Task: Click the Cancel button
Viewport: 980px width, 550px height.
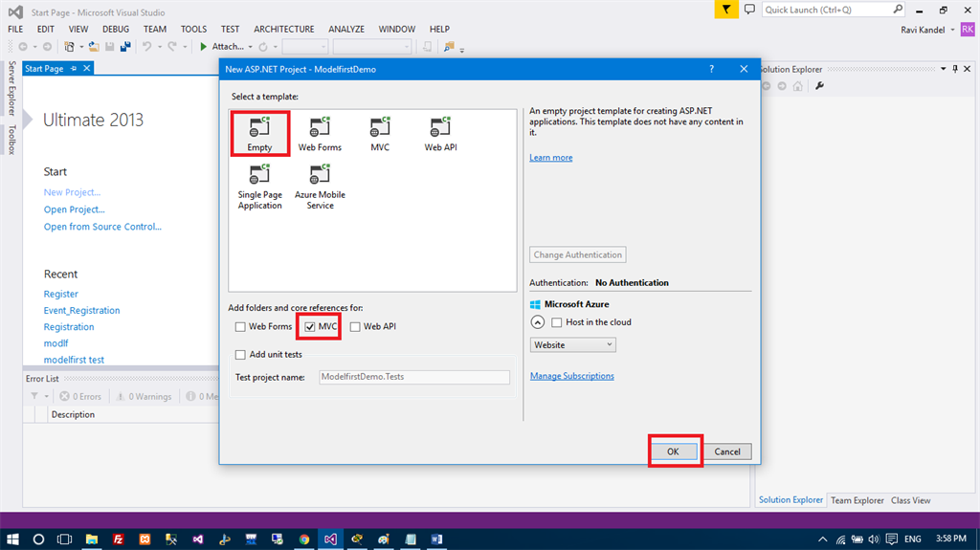Action: coord(727,451)
